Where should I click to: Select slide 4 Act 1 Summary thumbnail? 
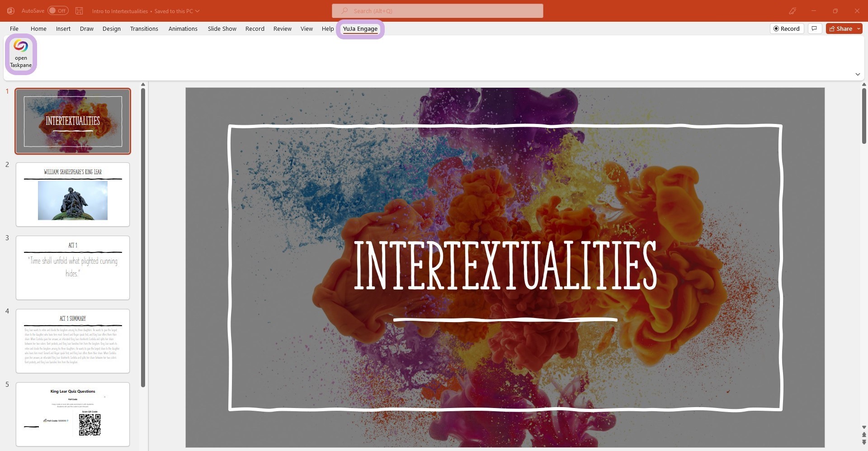point(73,341)
